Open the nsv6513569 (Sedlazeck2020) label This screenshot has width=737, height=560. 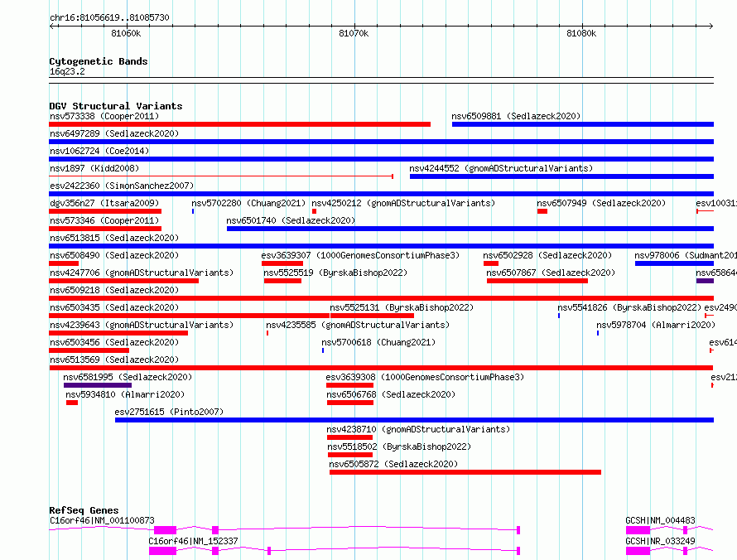click(x=114, y=360)
